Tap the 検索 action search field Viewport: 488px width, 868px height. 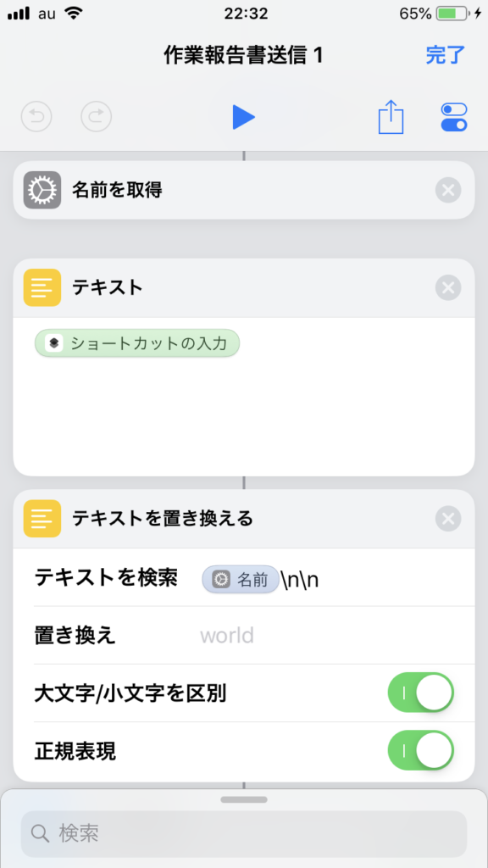click(244, 833)
